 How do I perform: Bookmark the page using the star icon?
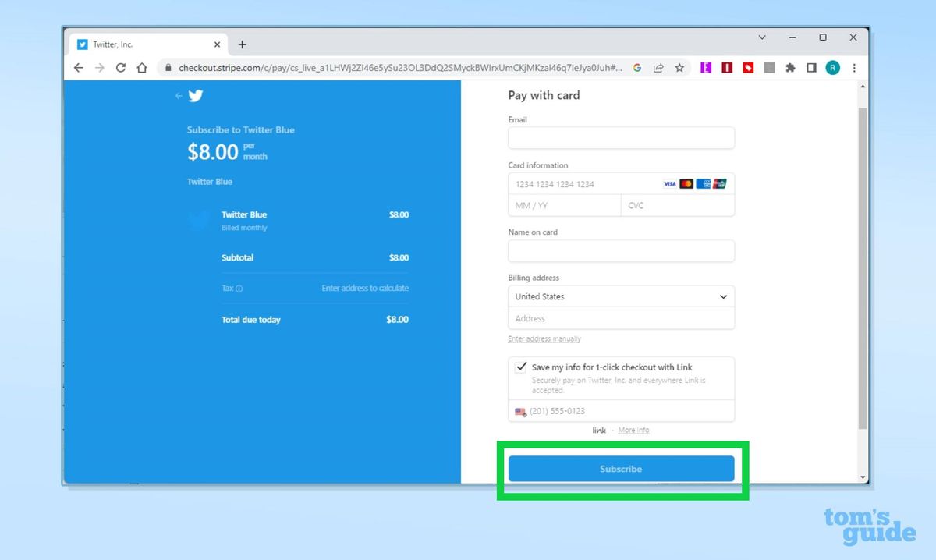pos(679,68)
